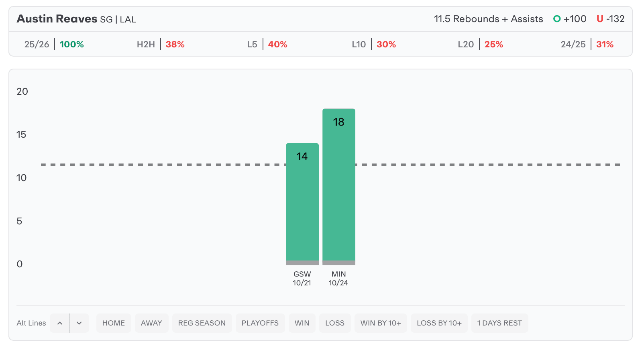Viewport: 644px width, 350px height.
Task: Click the Alt Lines up arrow
Action: pyautogui.click(x=60, y=323)
